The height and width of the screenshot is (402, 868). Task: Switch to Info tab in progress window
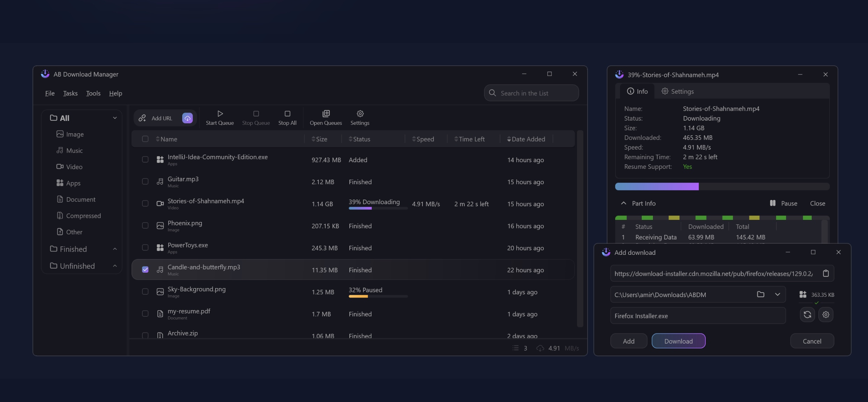click(x=637, y=91)
